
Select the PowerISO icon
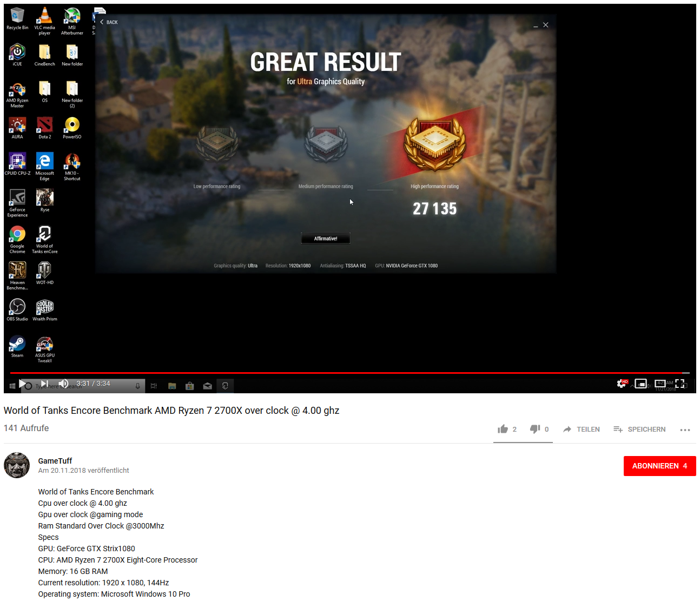pos(72,128)
